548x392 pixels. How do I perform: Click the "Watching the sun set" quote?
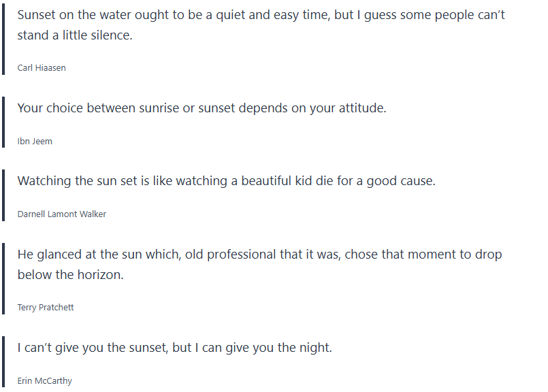coord(226,181)
